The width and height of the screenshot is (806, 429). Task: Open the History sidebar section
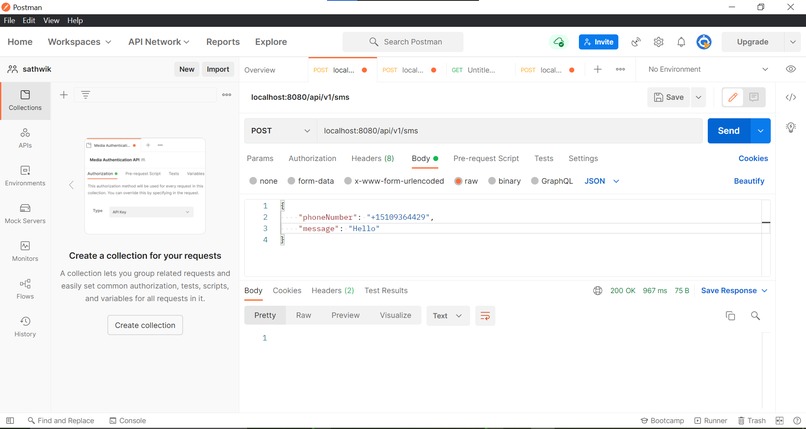[25, 327]
